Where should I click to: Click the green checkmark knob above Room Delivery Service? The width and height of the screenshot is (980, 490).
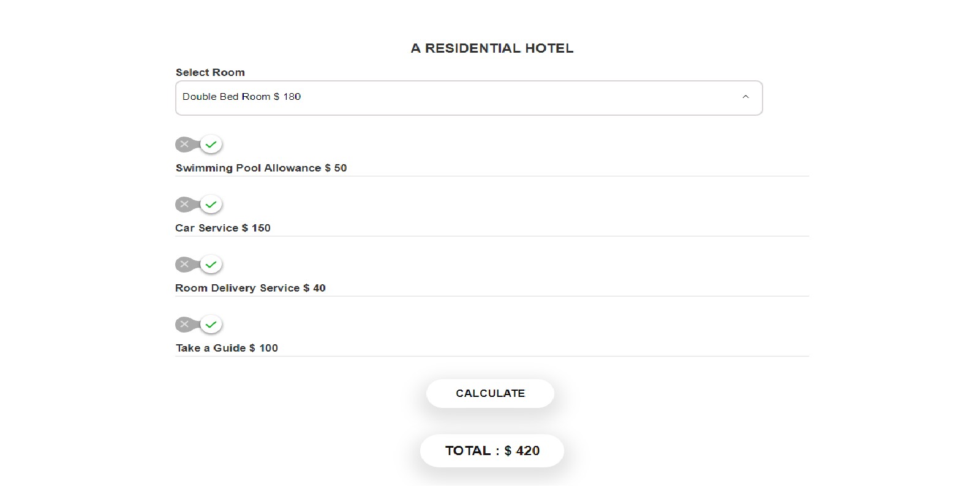point(211,265)
